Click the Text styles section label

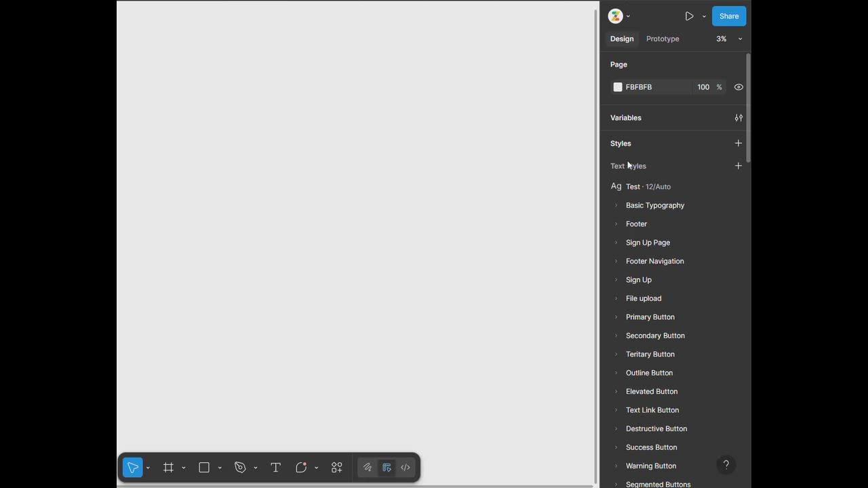coord(628,166)
